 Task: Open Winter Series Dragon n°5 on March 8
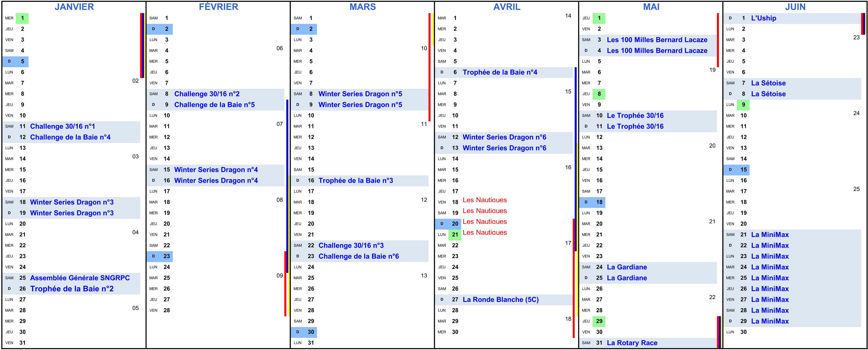(360, 94)
